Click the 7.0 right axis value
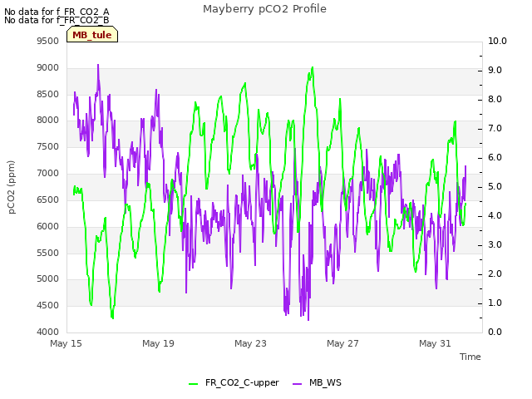The height and width of the screenshot is (399, 532). 495,129
